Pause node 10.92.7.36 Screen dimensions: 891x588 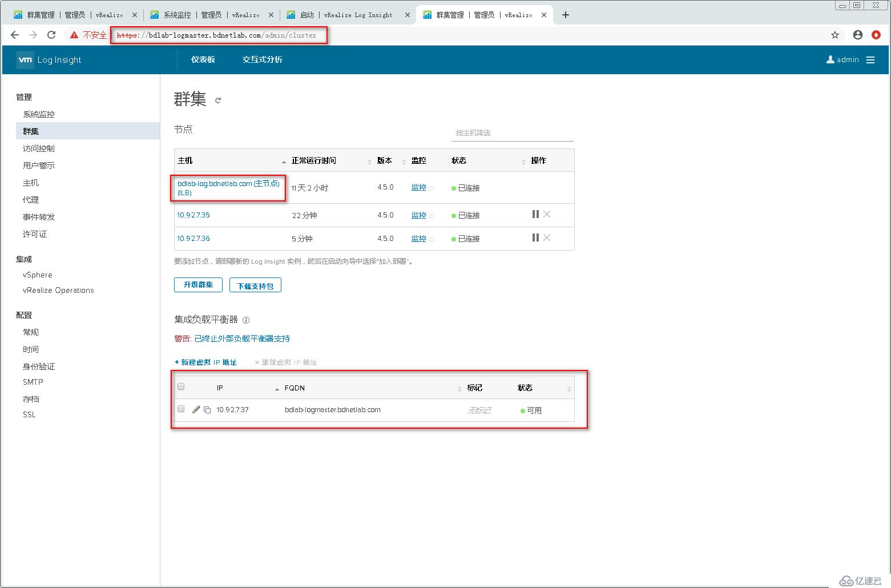tap(535, 237)
